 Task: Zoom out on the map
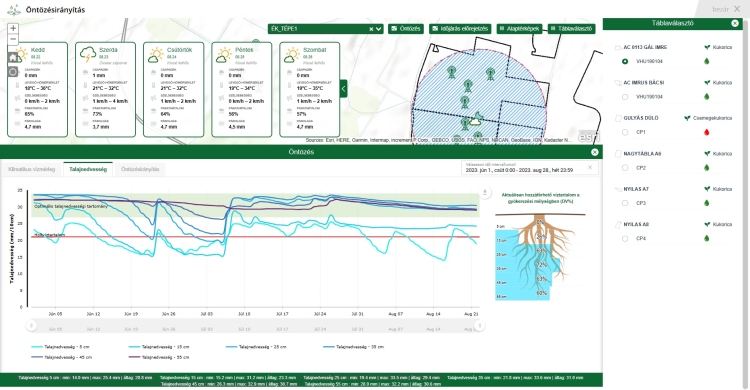tap(13, 40)
